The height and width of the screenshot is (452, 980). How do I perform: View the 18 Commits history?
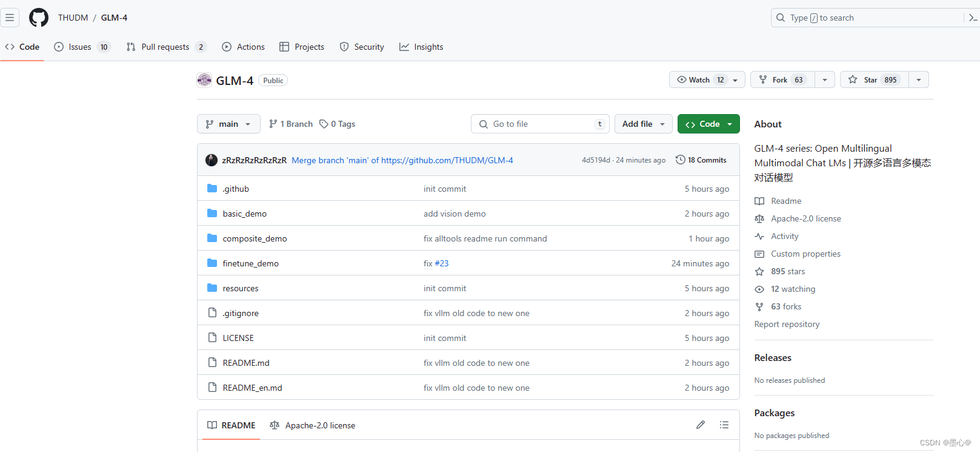[x=701, y=160]
